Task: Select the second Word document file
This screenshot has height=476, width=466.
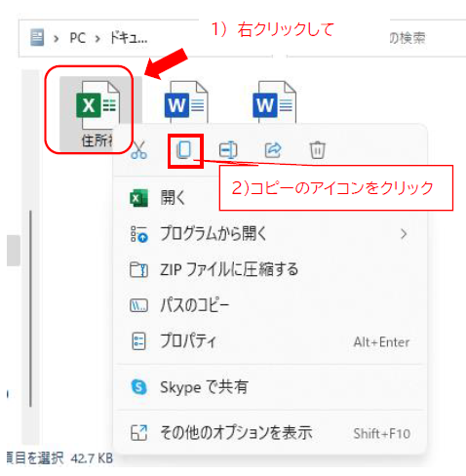Action: point(274,102)
